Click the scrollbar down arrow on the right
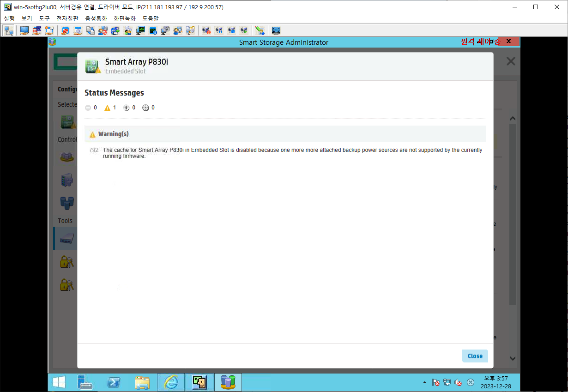Screen dimensions: 568x392 click(513, 358)
